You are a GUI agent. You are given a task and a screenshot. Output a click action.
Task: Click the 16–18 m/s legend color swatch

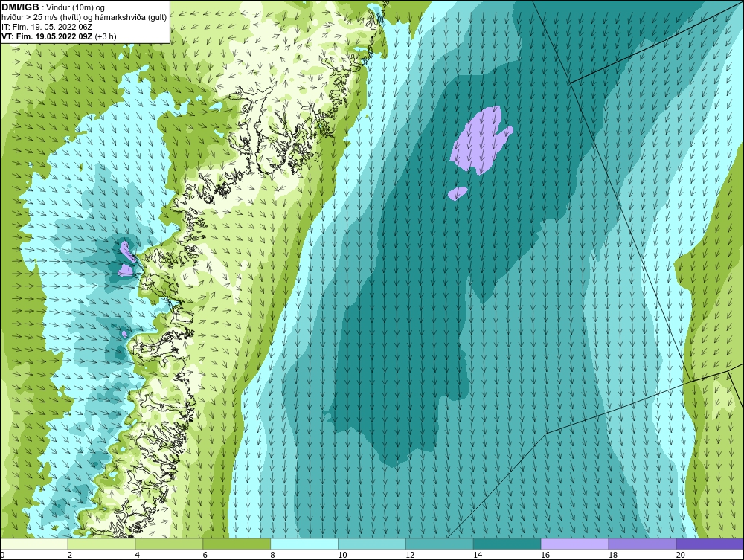[x=574, y=544]
